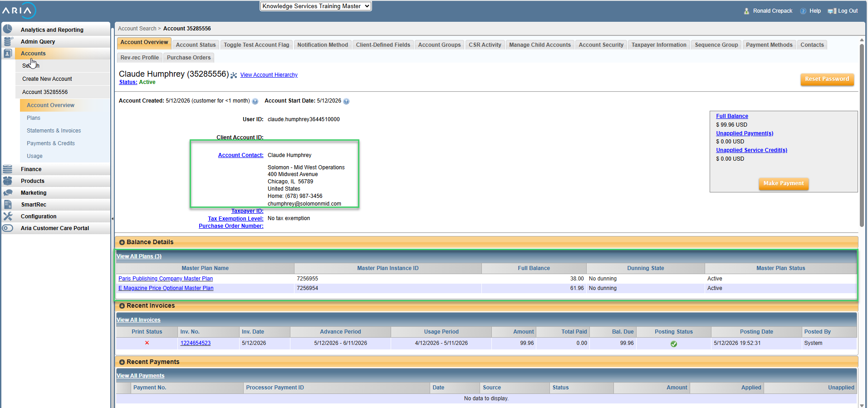Viewport: 868px width, 408px height.
Task: Select Statements & Invoices in sidebar
Action: 54,131
